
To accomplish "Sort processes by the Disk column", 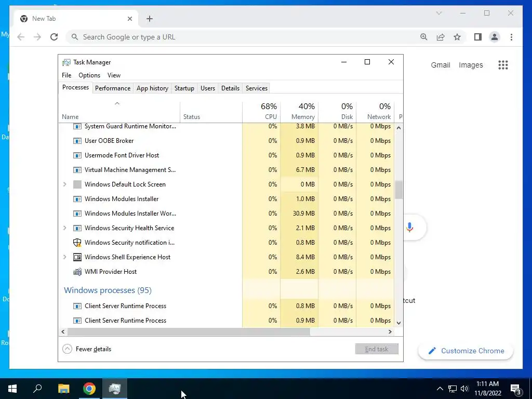I will [x=338, y=111].
